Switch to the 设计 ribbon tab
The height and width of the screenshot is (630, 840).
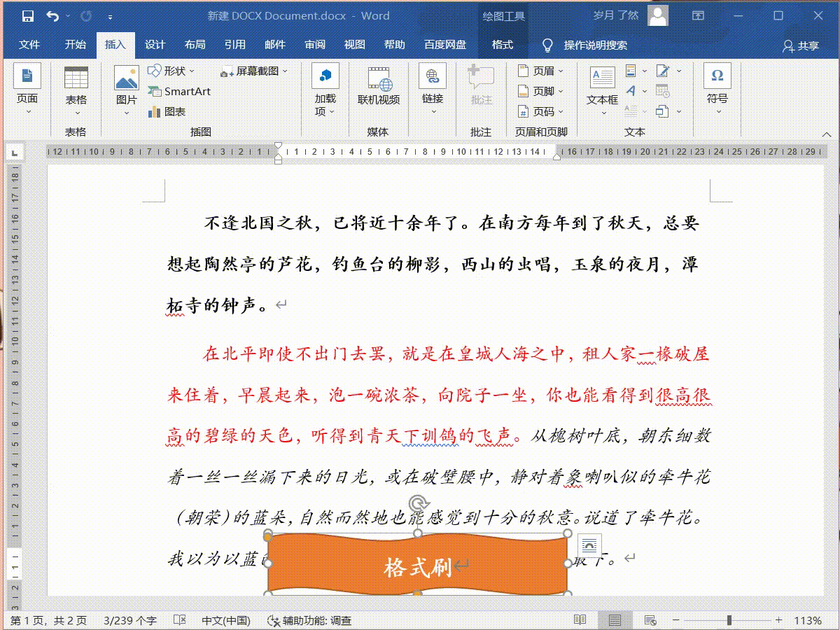[155, 45]
